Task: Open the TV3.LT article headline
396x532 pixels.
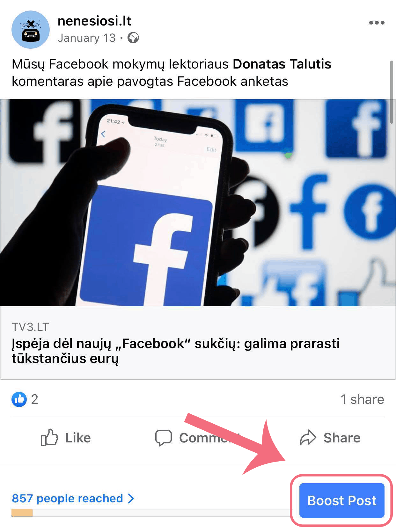Action: 176,351
